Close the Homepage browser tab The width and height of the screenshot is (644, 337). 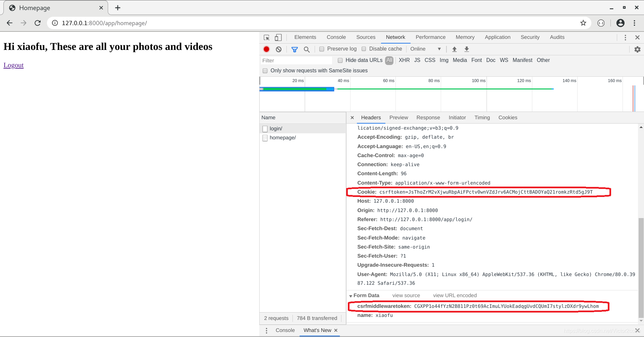101,8
